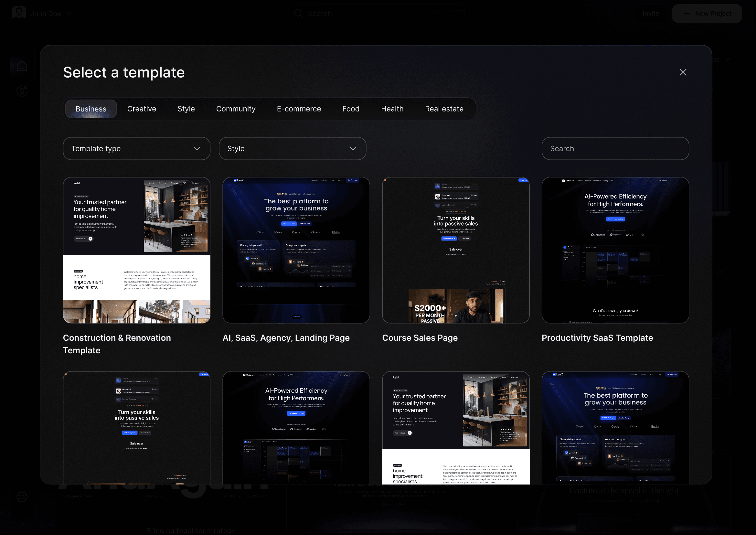Click the AI, SaaS, Agency, Landing Page title
756x535 pixels.
286,338
